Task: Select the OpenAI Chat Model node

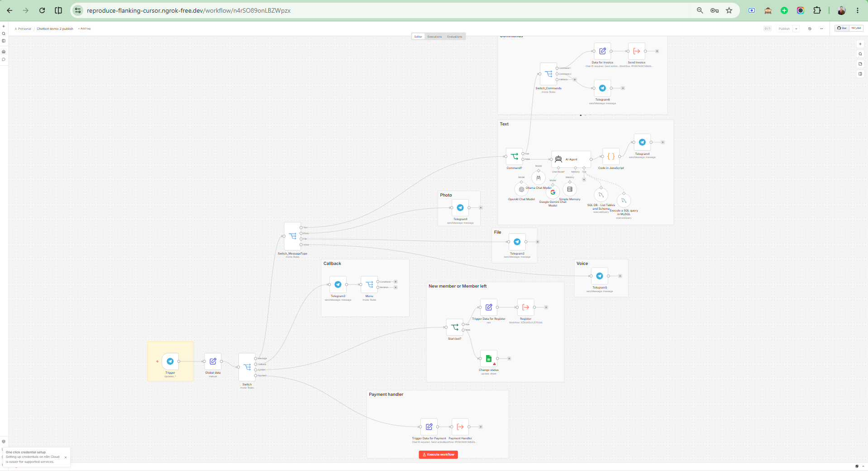Action: (521, 189)
